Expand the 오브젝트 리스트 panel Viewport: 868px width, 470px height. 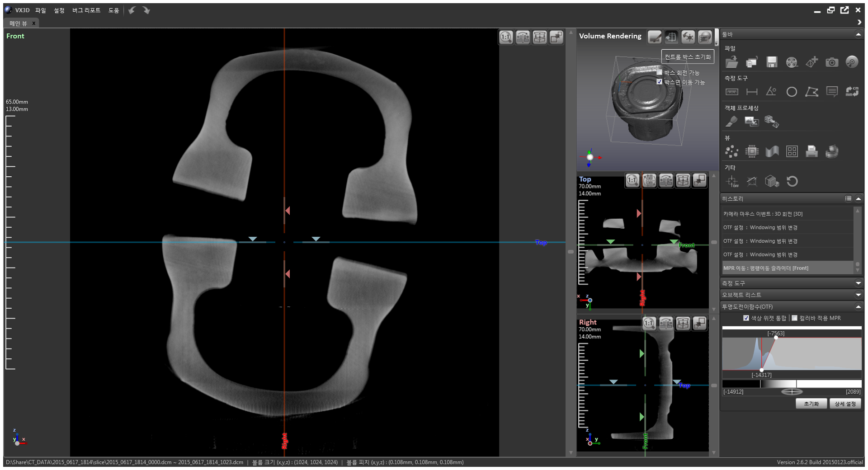point(858,295)
